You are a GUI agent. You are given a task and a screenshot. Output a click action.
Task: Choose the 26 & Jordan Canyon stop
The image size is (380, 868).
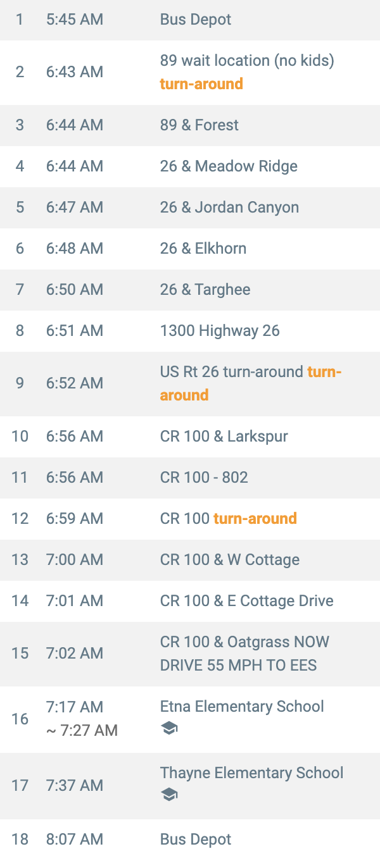pyautogui.click(x=229, y=208)
